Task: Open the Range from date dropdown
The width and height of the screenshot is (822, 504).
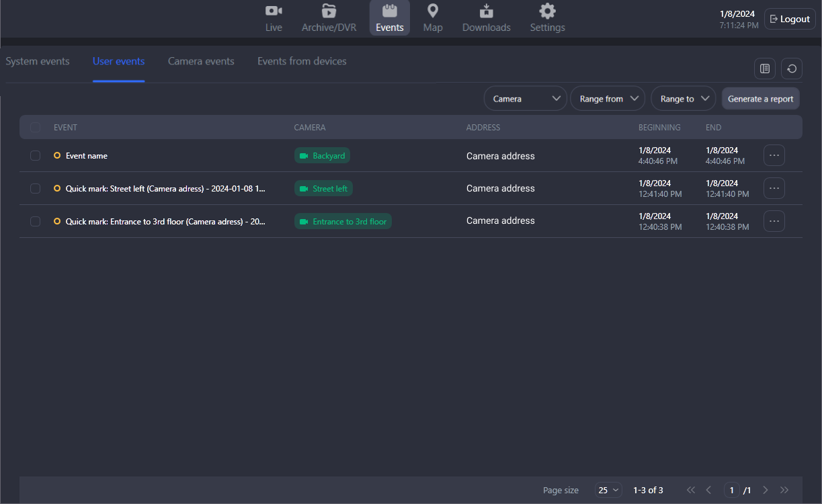Action: 608,99
